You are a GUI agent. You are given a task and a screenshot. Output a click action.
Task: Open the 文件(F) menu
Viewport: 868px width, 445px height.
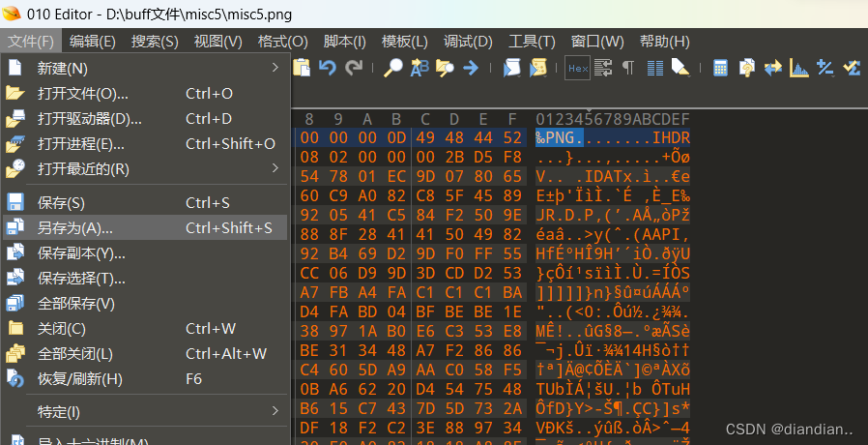(x=31, y=41)
